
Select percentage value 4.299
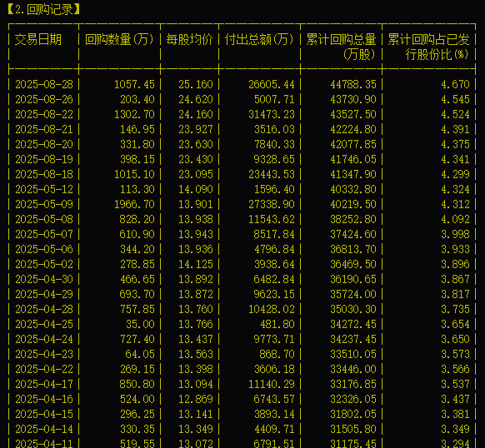click(x=455, y=174)
